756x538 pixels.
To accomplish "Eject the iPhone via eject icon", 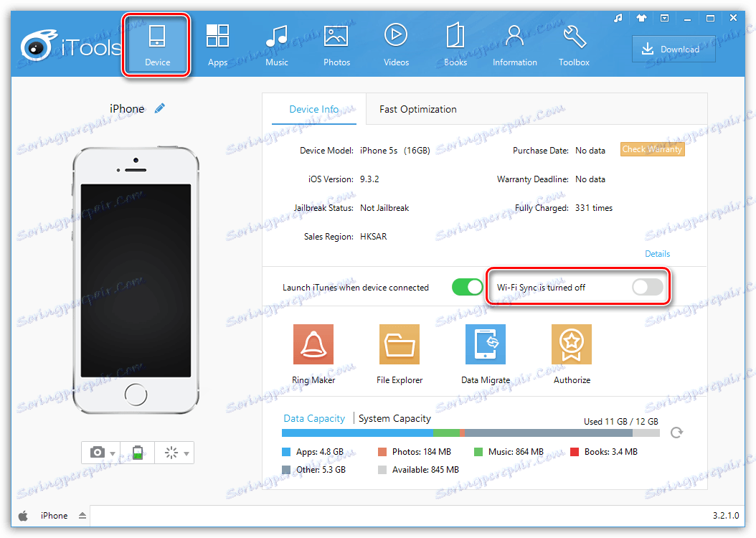I will coord(82,516).
